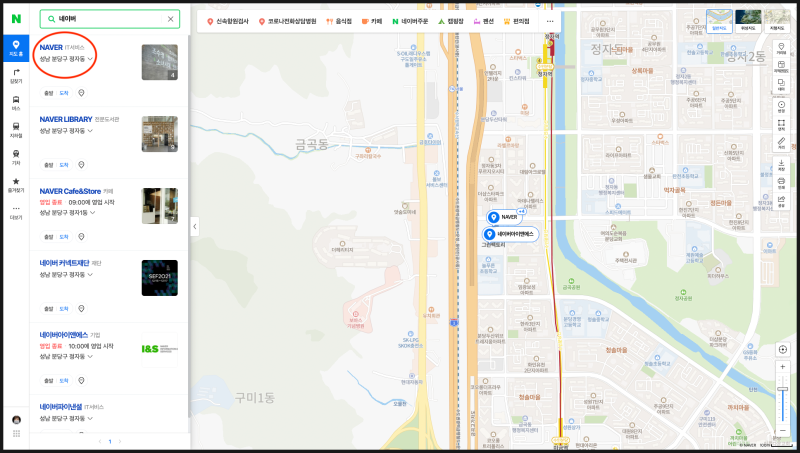Select the 편의점 convenience store filter

(516, 21)
